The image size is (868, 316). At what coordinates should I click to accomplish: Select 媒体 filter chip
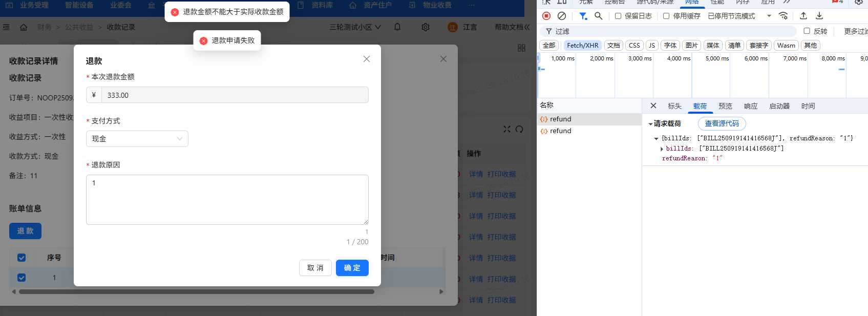713,46
